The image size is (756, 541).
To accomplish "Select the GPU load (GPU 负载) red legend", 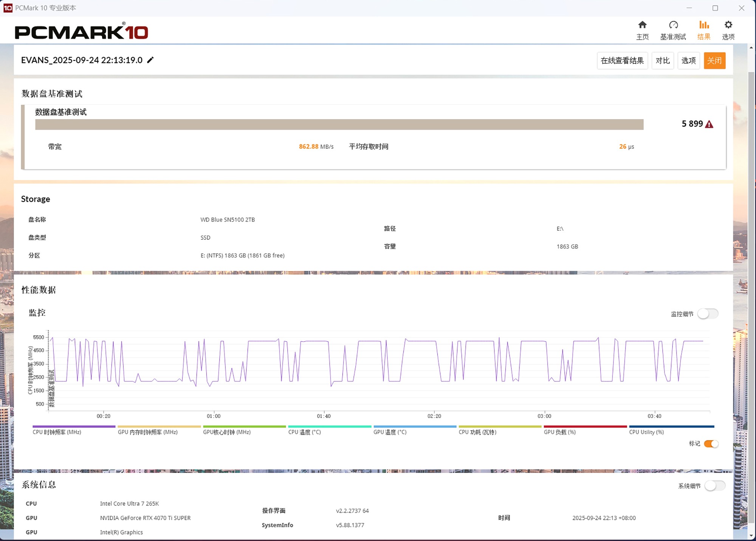I will pos(559,432).
